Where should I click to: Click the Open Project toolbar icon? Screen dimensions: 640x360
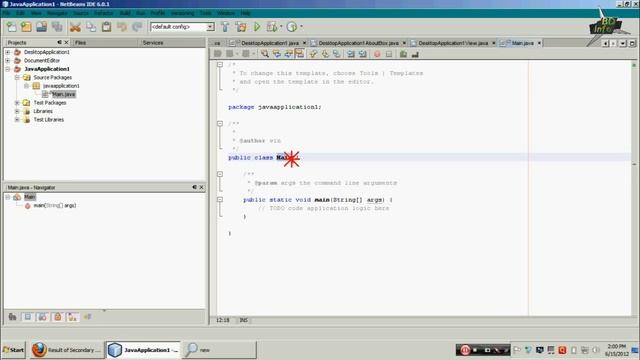[42, 27]
